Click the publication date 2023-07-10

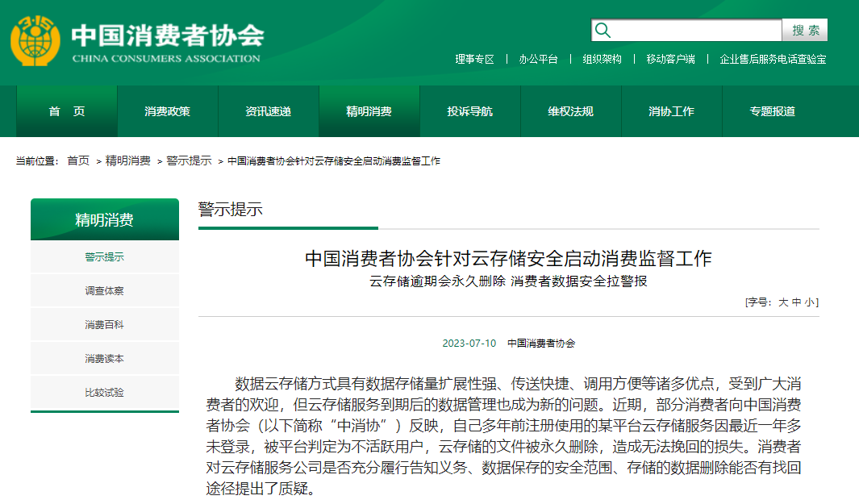469,344
